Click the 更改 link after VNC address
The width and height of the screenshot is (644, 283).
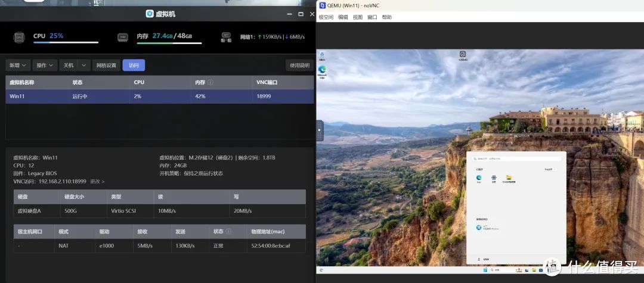pos(97,181)
